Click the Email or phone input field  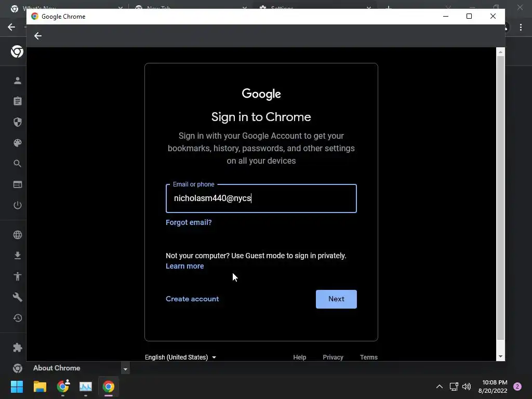[261, 198]
